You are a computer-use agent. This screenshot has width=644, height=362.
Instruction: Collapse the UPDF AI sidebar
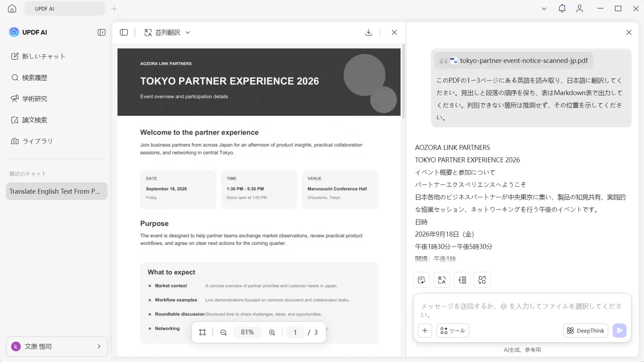tap(102, 33)
